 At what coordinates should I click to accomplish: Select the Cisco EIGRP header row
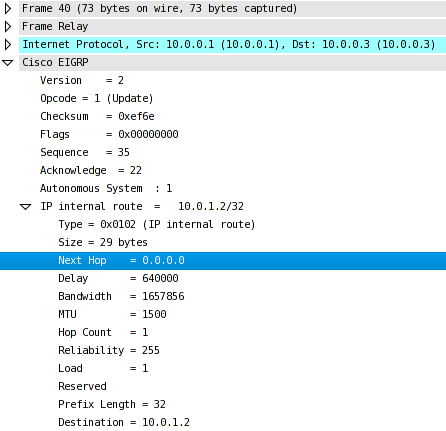click(232, 62)
